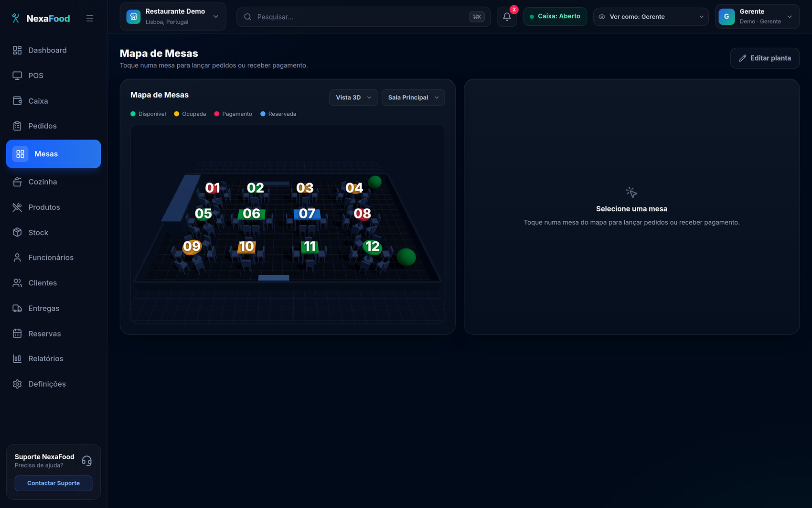Toggle the Reservada legend filter
Image resolution: width=812 pixels, height=508 pixels.
pyautogui.click(x=278, y=114)
